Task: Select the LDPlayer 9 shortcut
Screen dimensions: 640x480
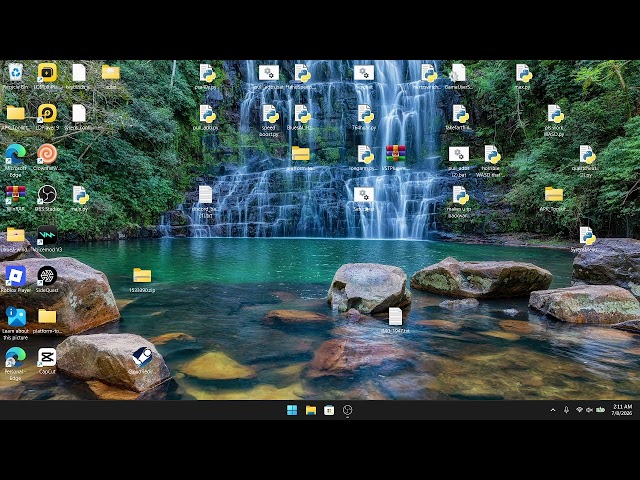Action: pyautogui.click(x=47, y=117)
